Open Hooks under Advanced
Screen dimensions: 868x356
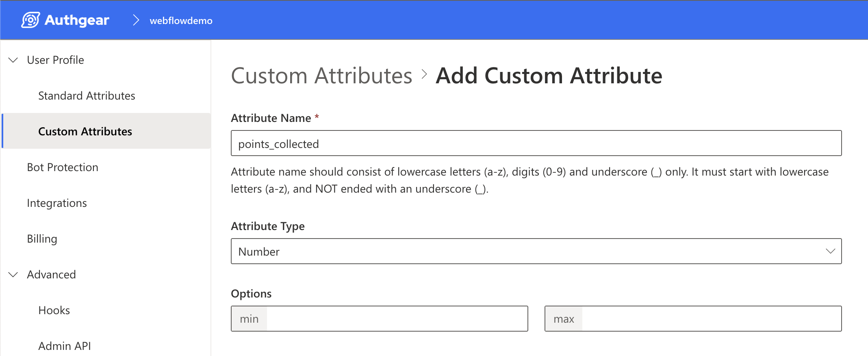(54, 310)
